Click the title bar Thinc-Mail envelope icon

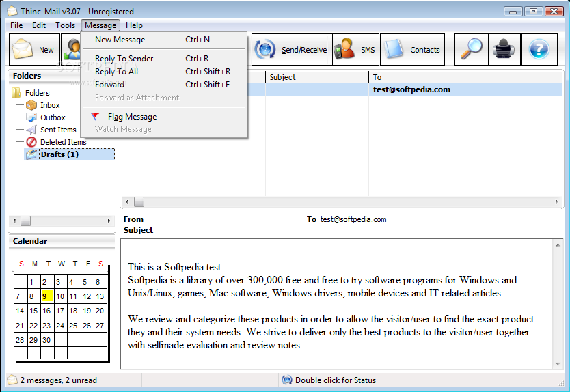[12, 11]
